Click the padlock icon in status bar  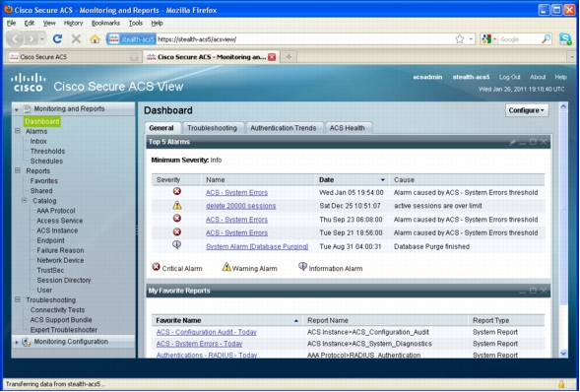(x=561, y=384)
